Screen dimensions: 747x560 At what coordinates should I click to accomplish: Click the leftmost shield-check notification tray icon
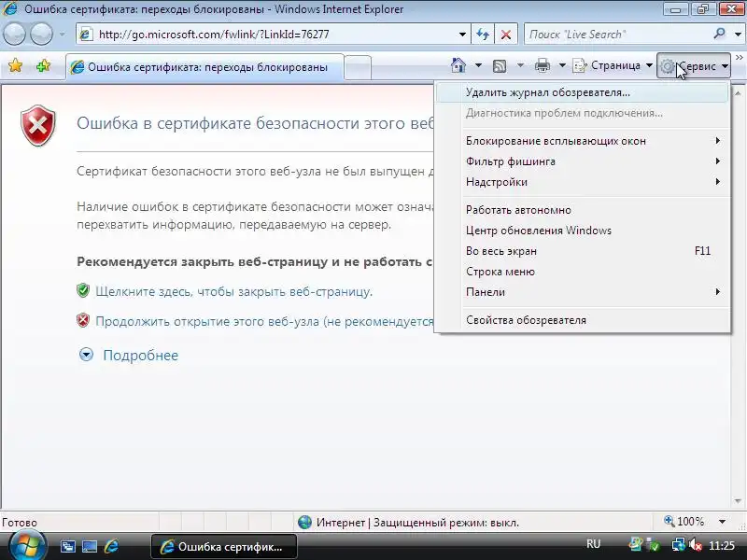tap(635, 543)
